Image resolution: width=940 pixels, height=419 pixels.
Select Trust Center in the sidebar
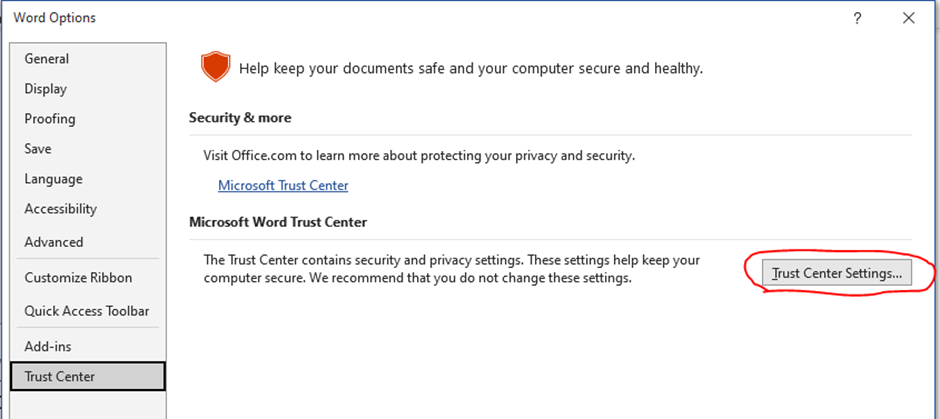point(60,376)
